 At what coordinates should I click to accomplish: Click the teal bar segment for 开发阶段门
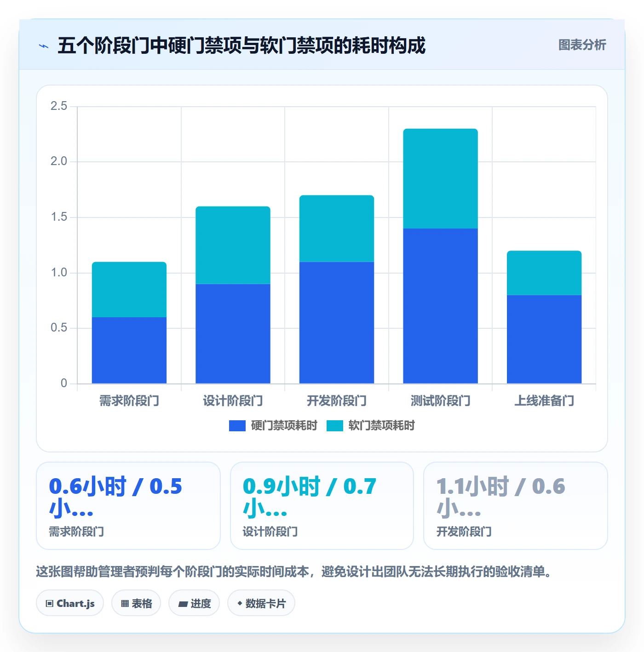tap(337, 229)
